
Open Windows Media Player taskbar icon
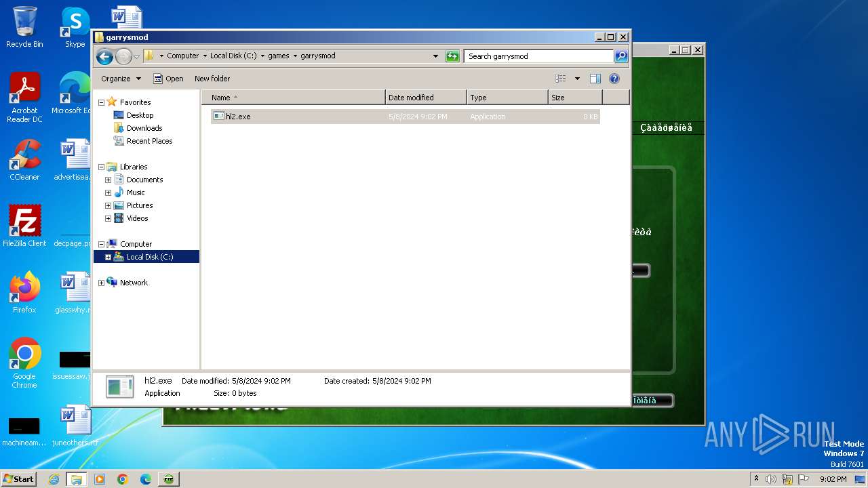100,479
